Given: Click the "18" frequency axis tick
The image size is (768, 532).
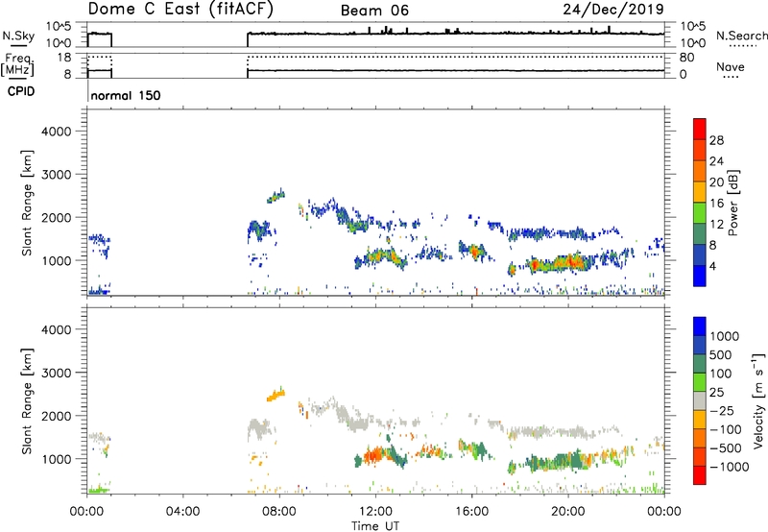Looking at the screenshot, I should pyautogui.click(x=64, y=58).
